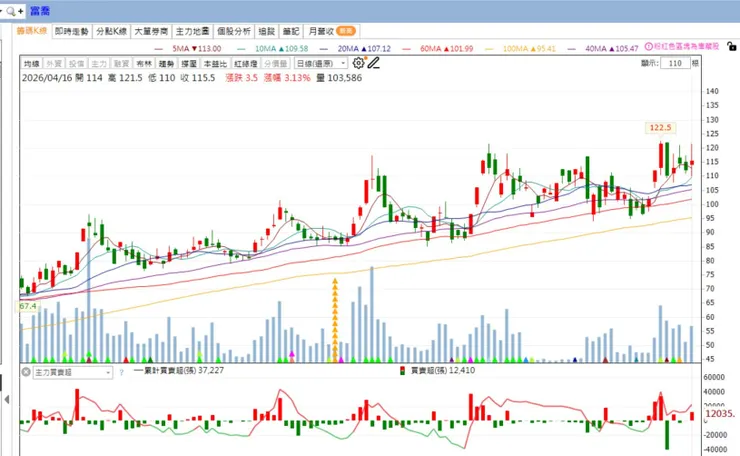Switch to the 個股分析 tab
Viewport: 740px width, 456px height.
234,31
